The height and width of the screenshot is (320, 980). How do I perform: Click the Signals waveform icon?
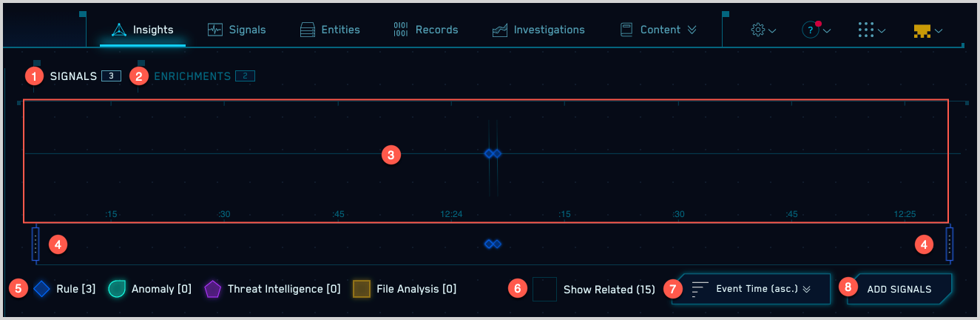pyautogui.click(x=215, y=30)
